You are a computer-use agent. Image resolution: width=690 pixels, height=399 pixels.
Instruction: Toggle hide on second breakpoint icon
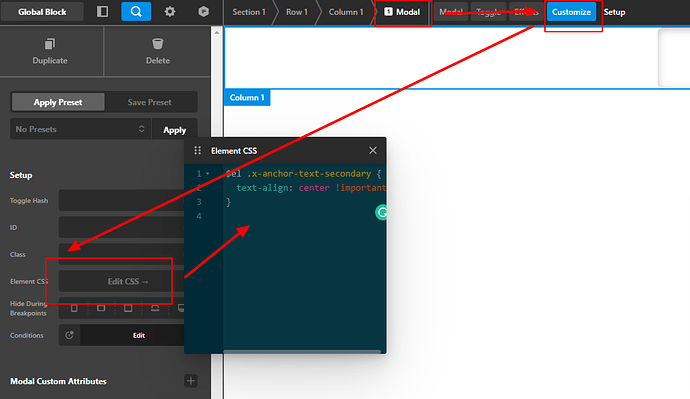(101, 308)
